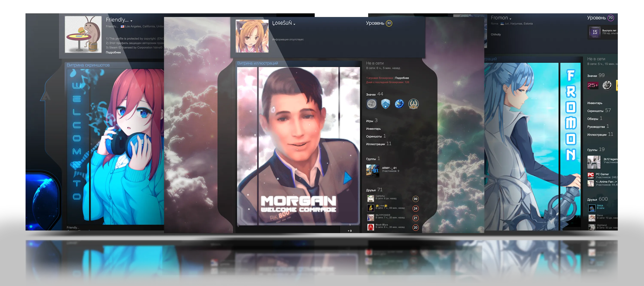Viewport: 644px width, 286px height.
Task: Open DaNbKa friend avatar
Action: 370,198
